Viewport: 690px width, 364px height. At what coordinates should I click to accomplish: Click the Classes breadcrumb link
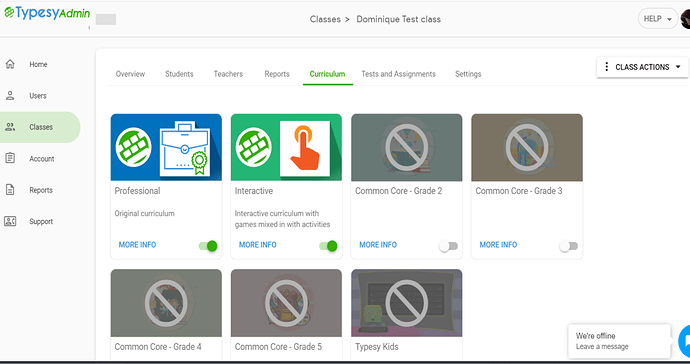325,19
